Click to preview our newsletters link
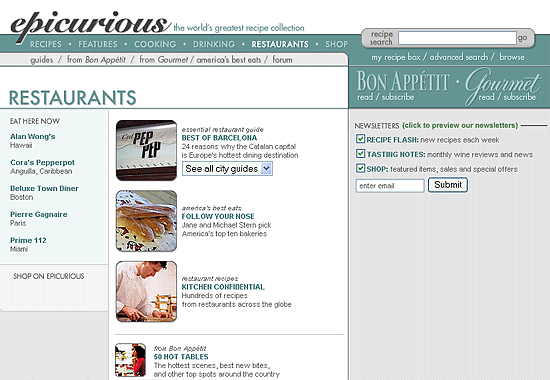This screenshot has width=550, height=380. coord(460,125)
